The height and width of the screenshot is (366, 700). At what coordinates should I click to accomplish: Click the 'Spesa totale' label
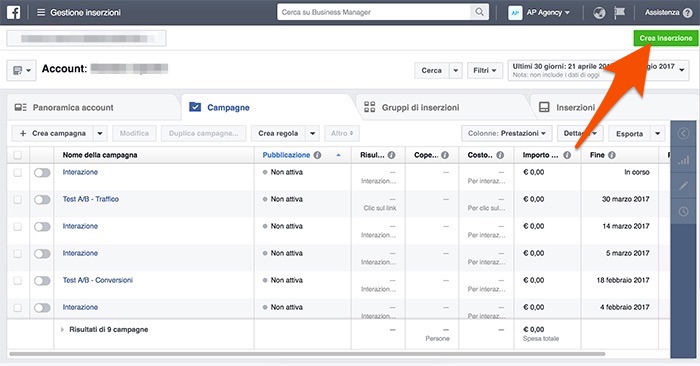pyautogui.click(x=541, y=339)
